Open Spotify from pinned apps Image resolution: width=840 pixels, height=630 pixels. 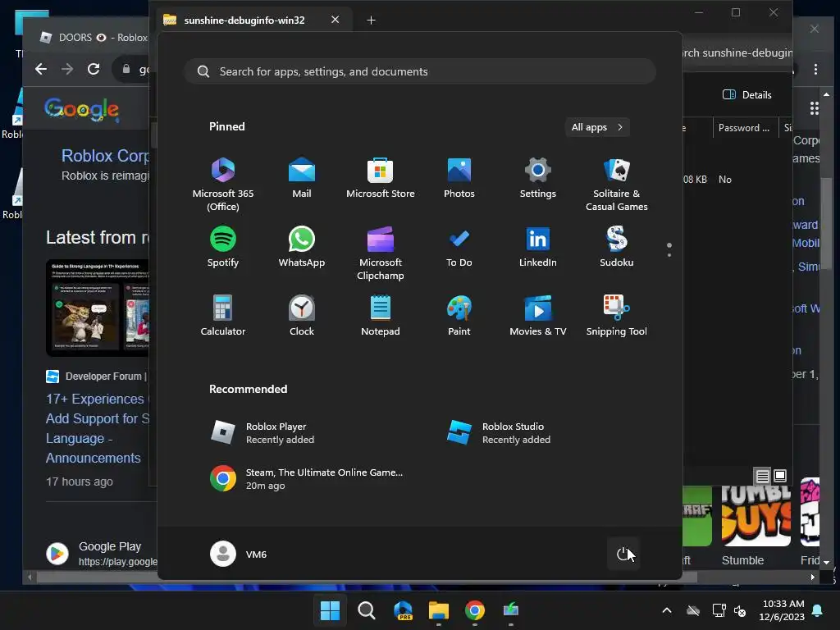223,247
